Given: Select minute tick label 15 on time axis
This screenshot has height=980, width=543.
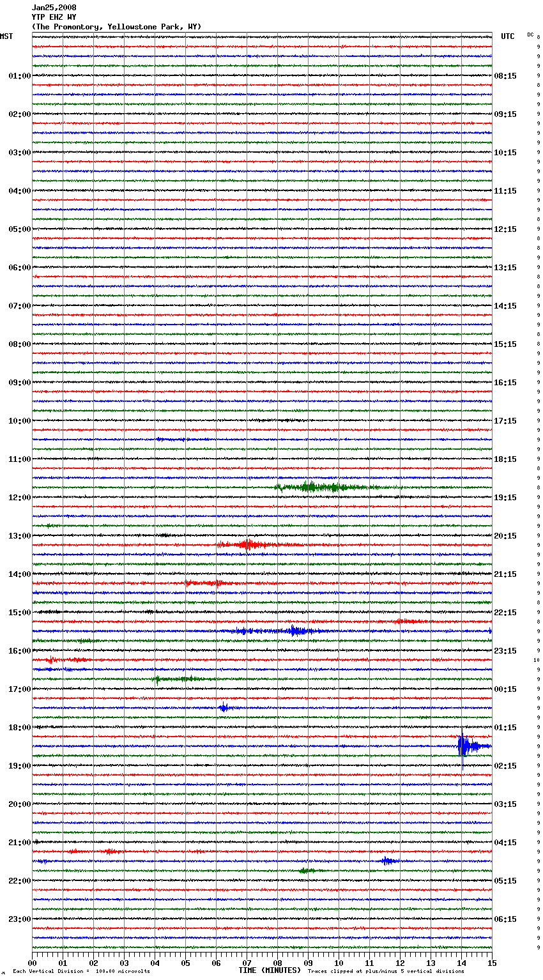Looking at the screenshot, I should pos(492,963).
